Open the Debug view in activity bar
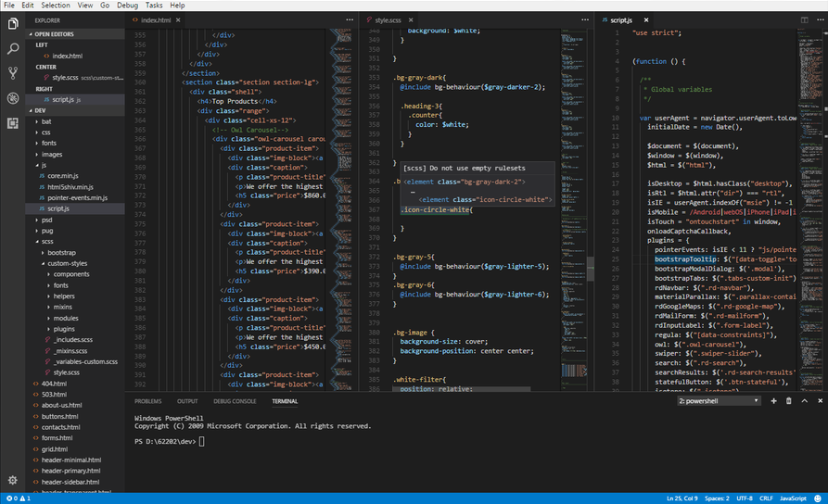The height and width of the screenshot is (504, 828). (x=13, y=97)
